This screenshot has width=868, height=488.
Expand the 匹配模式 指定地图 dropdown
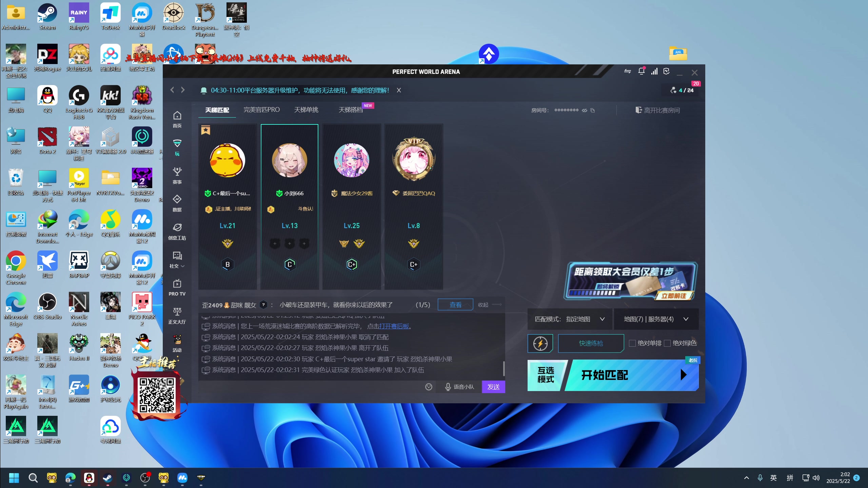(570, 319)
